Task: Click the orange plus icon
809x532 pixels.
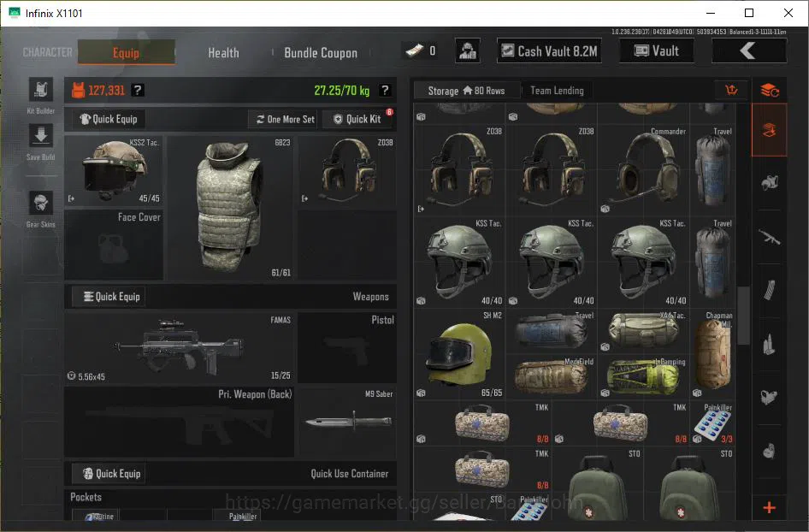Action: pos(770,508)
